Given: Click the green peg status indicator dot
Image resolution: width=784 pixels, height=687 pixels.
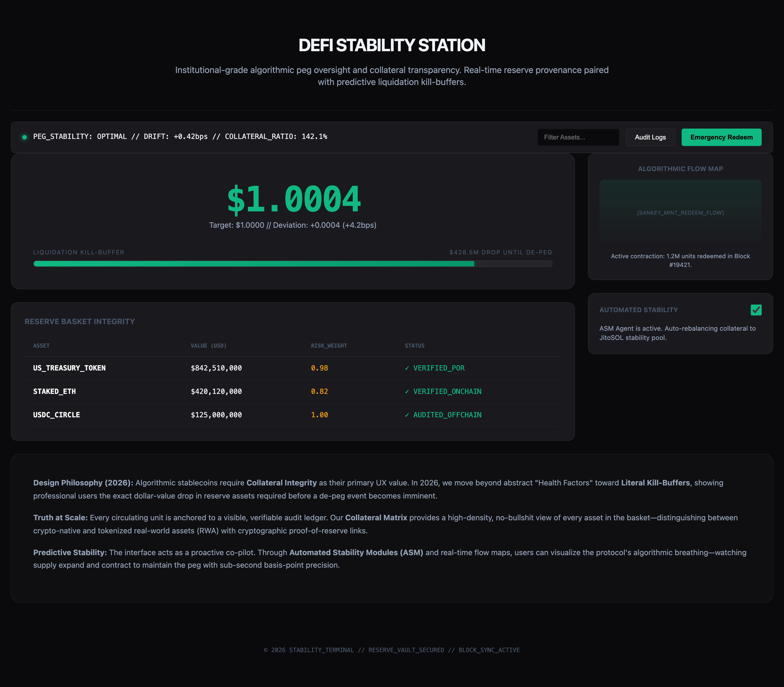Looking at the screenshot, I should (x=24, y=137).
